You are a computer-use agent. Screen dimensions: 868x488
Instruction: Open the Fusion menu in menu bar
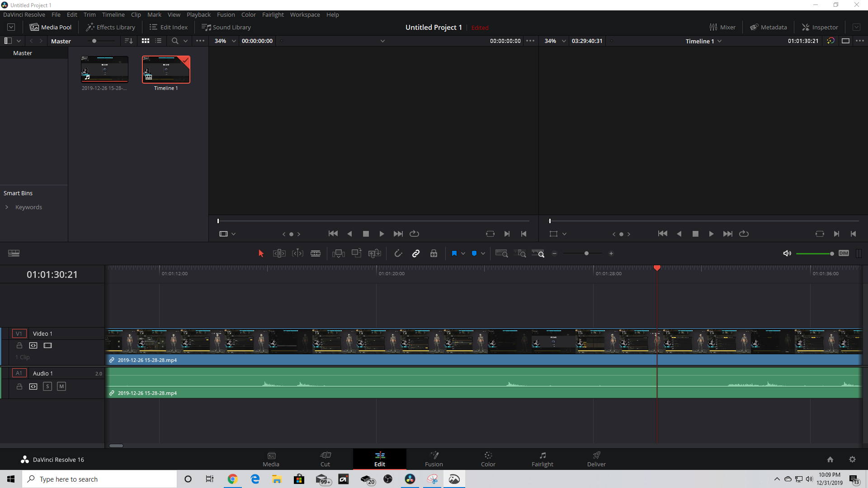(226, 14)
